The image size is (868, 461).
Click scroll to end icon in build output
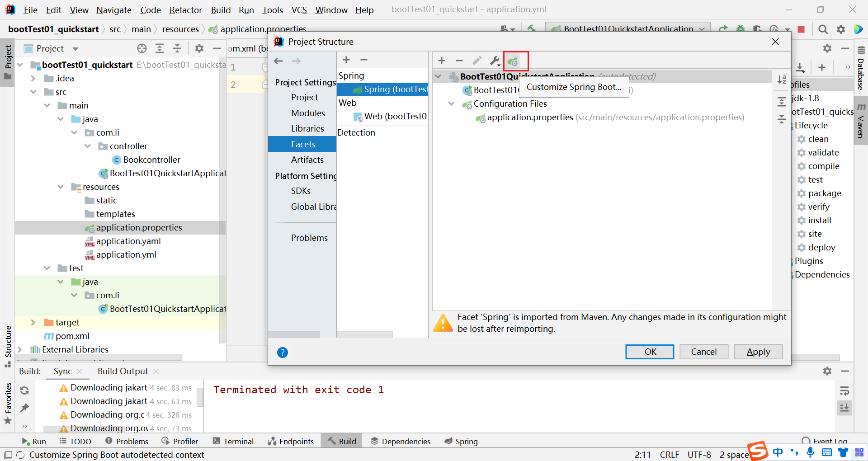tap(844, 408)
